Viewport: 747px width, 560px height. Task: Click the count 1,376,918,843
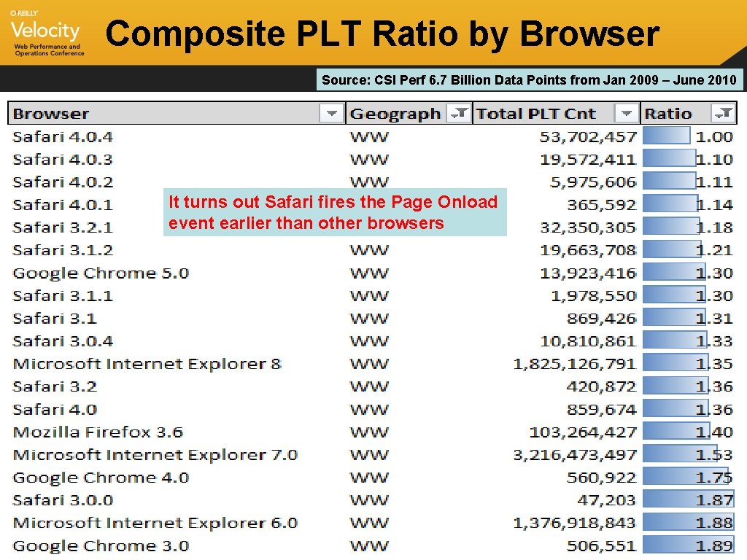(x=575, y=524)
